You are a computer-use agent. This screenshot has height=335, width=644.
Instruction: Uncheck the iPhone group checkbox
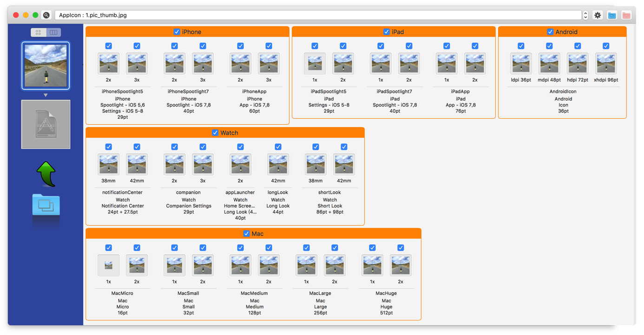[x=177, y=32]
